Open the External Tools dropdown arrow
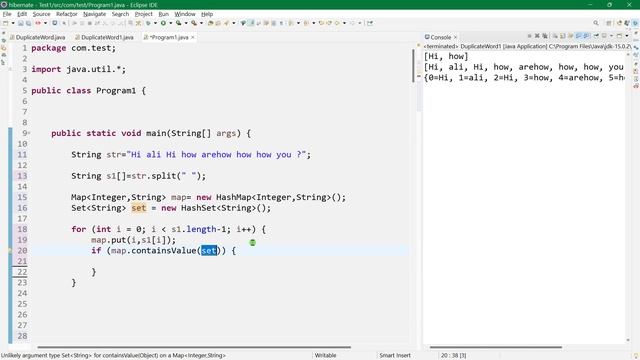The width and height of the screenshot is (640, 360). [201, 23]
